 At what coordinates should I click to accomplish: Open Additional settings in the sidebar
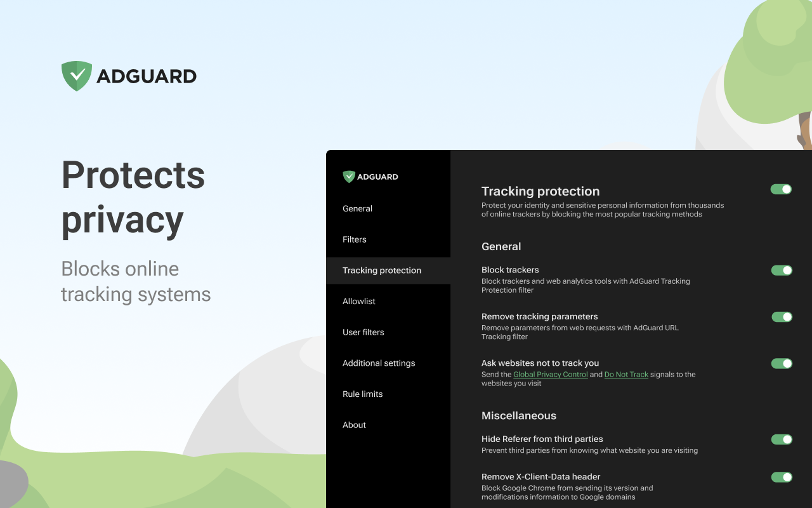[x=379, y=363]
